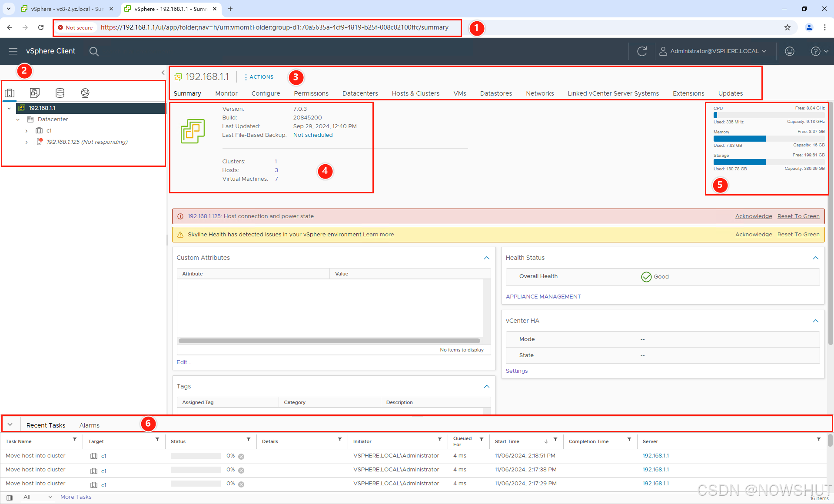Expand the 192.168.1.125 host tree node
This screenshot has width=834, height=504.
pyautogui.click(x=27, y=142)
